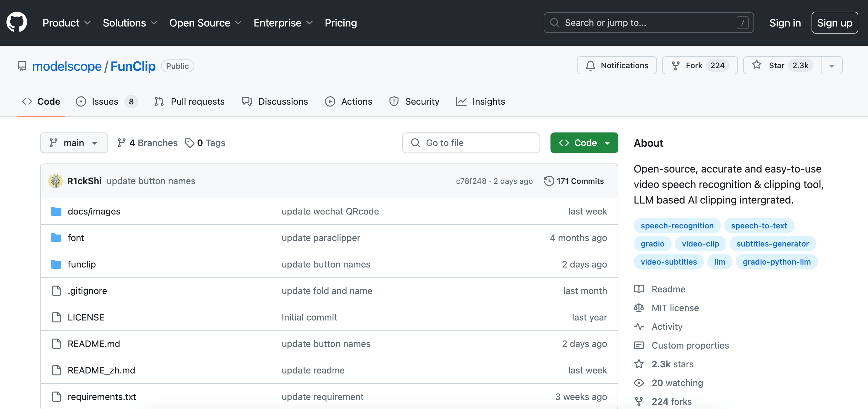This screenshot has width=868, height=409.
Task: Click the requirements.txt file icon
Action: click(56, 396)
